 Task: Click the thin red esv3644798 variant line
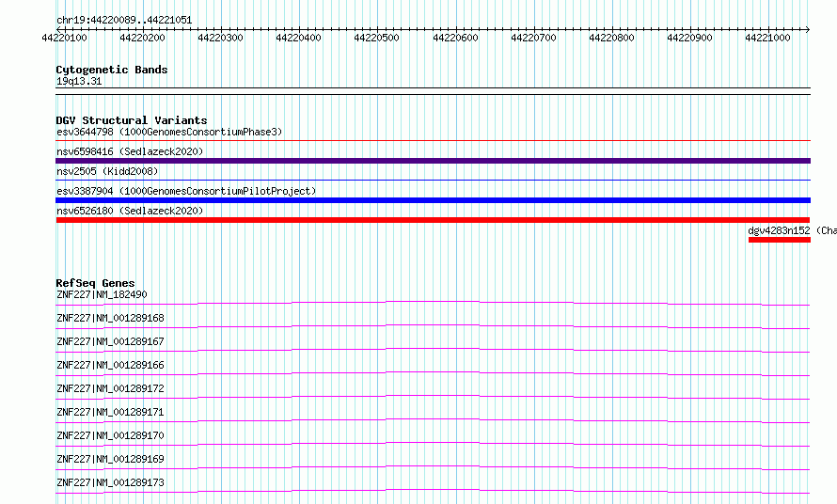pyautogui.click(x=433, y=140)
